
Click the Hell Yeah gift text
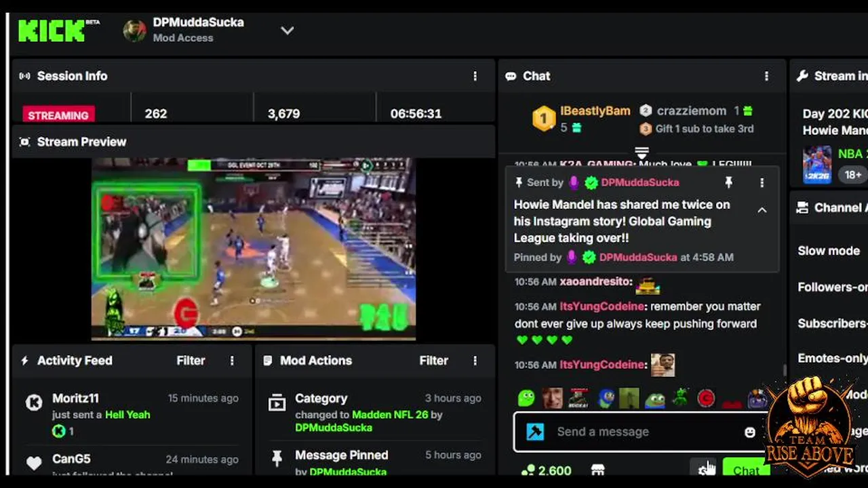click(x=127, y=414)
